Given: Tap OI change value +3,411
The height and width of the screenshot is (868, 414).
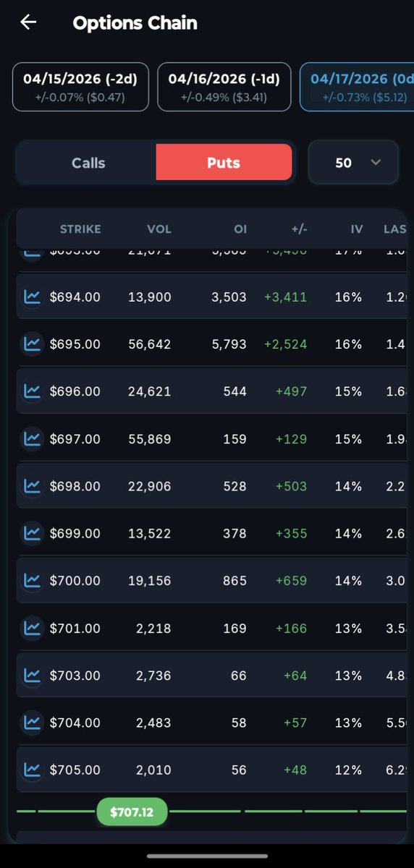Looking at the screenshot, I should [x=286, y=297].
